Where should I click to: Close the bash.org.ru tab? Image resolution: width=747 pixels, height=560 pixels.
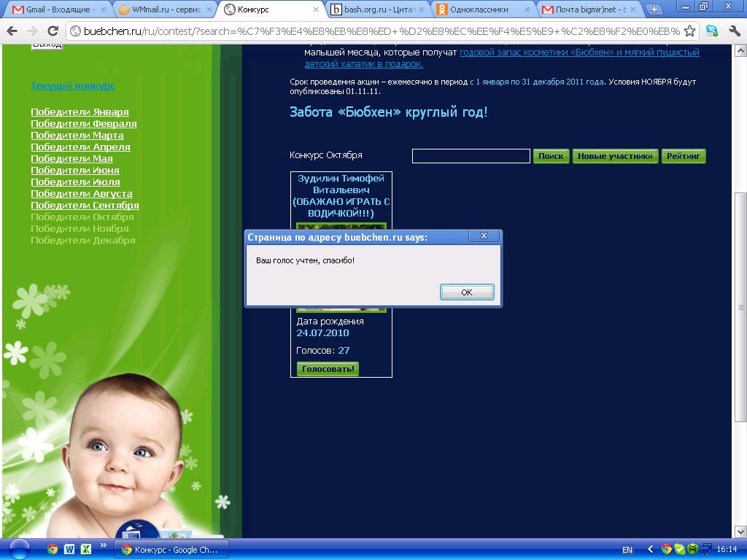(x=422, y=9)
